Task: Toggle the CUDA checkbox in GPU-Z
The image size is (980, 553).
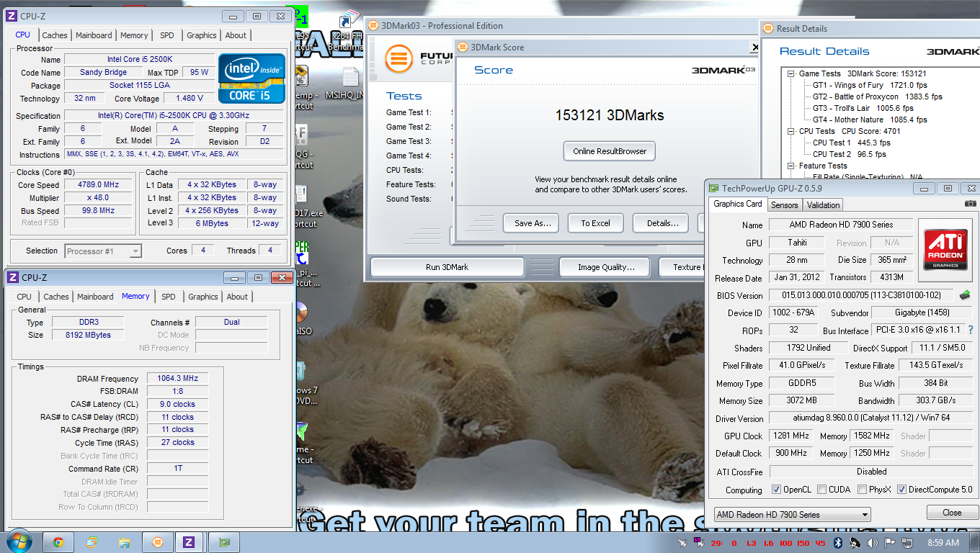Action: point(822,490)
